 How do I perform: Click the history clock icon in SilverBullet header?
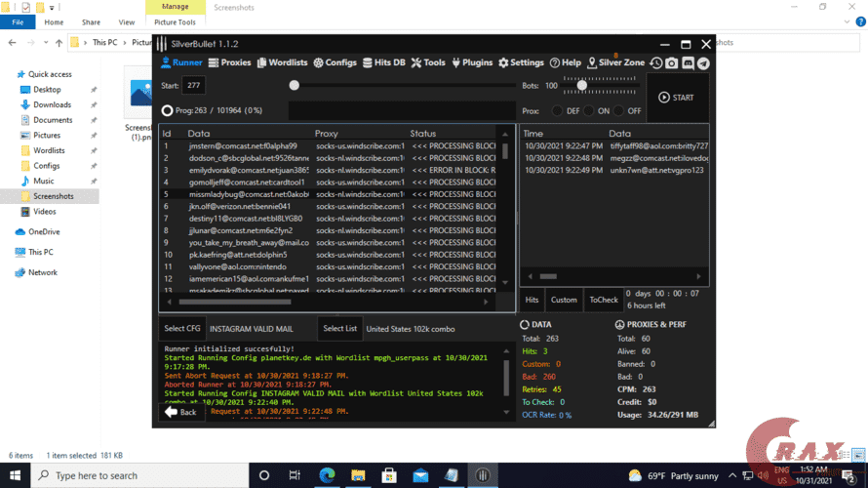click(656, 62)
